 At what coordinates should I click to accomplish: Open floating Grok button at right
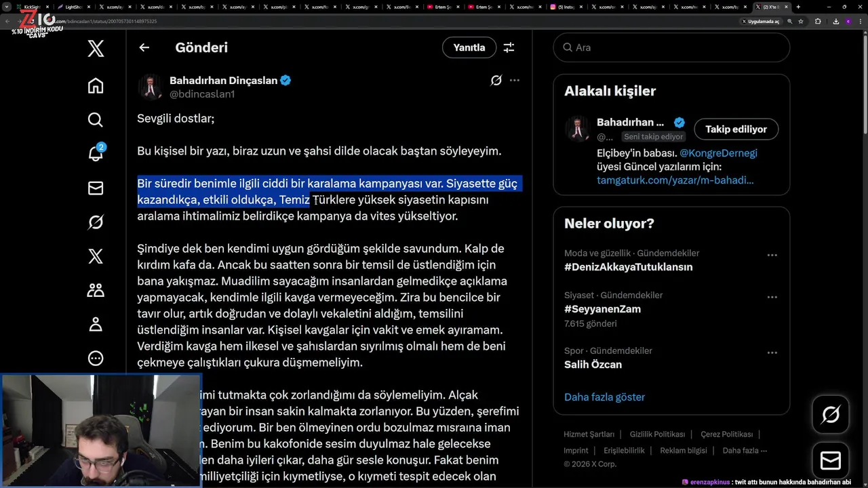(x=831, y=414)
